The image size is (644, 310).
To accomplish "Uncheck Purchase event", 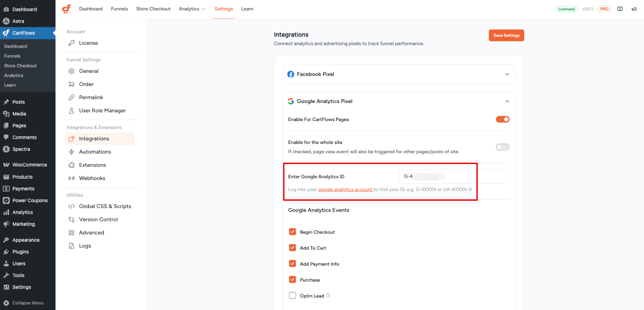I will [x=292, y=279].
